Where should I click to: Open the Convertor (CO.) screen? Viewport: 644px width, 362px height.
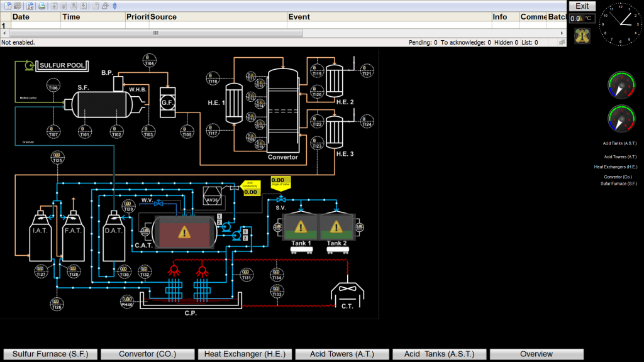tap(147, 354)
